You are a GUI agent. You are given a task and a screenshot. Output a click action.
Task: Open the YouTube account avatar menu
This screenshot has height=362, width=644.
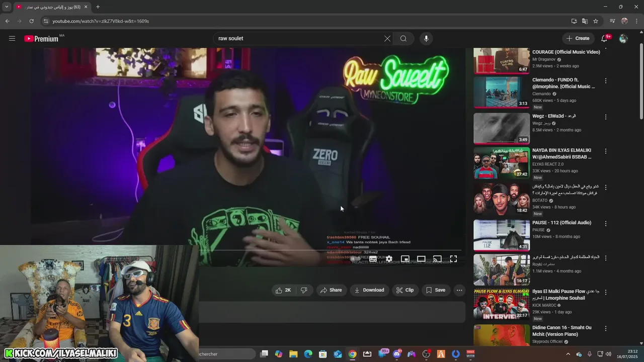[x=623, y=38]
